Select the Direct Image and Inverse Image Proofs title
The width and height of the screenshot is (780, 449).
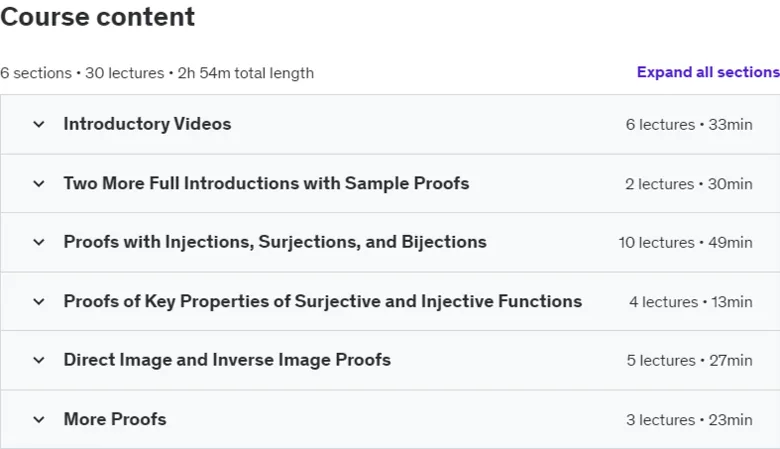[x=227, y=359]
